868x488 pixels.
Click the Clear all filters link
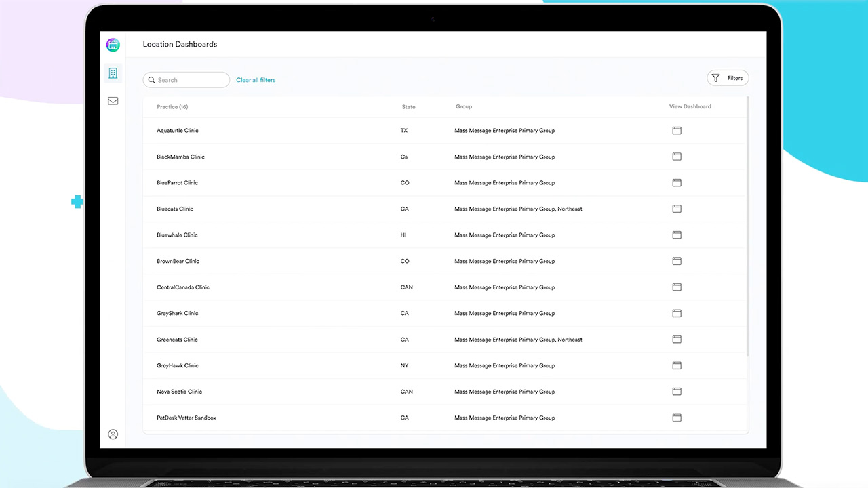[x=256, y=80]
